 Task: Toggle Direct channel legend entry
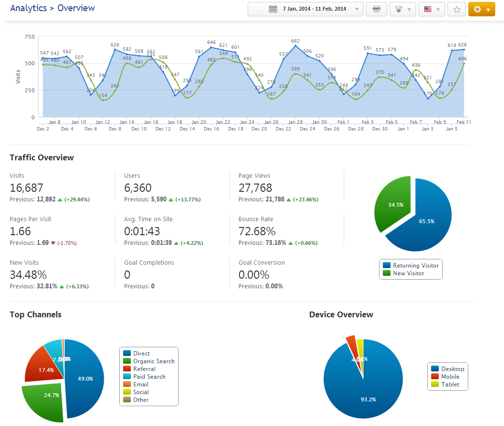[141, 354]
